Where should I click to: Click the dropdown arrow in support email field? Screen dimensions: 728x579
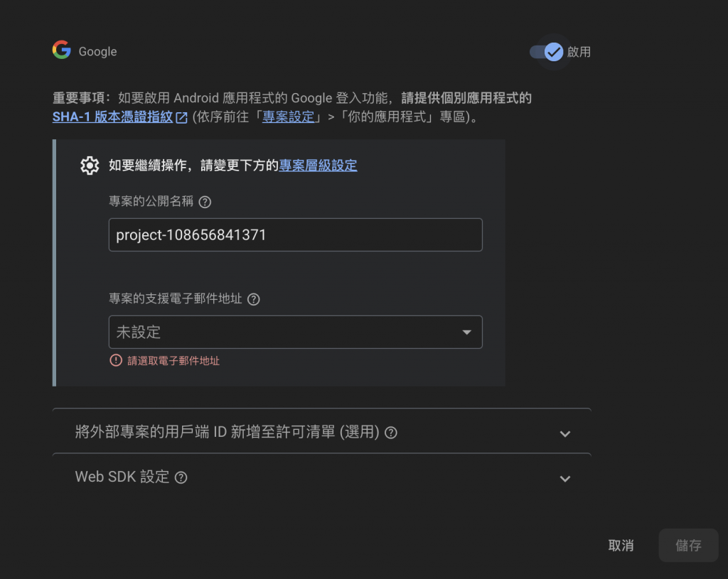pyautogui.click(x=466, y=332)
